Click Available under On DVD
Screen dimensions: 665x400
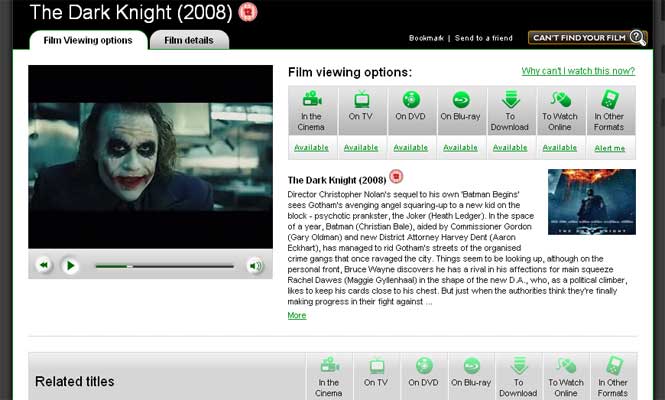coord(411,148)
